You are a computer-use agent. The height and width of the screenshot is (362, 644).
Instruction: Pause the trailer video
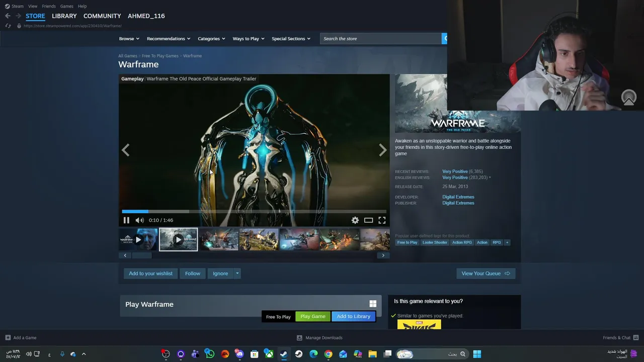[126, 220]
